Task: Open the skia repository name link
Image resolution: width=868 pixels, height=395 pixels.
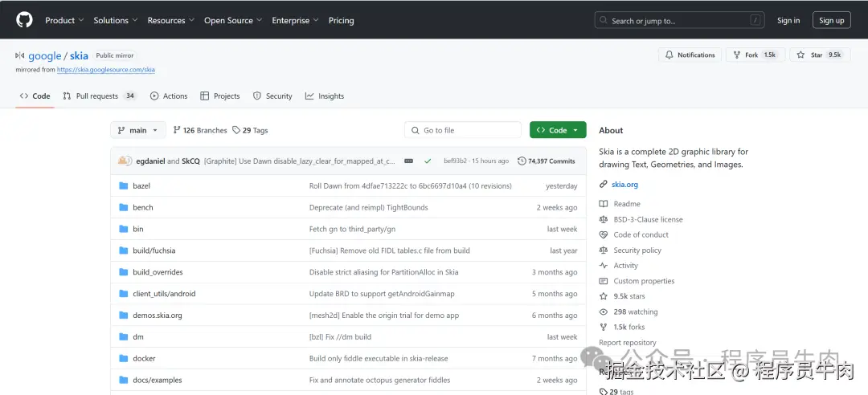Action: point(79,56)
